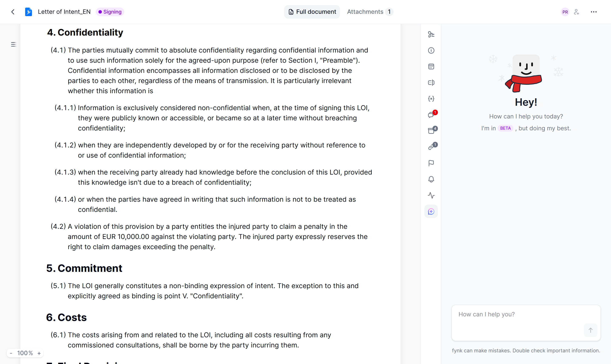611x364 pixels.
Task: Switch to the Full document tab
Action: point(312,12)
